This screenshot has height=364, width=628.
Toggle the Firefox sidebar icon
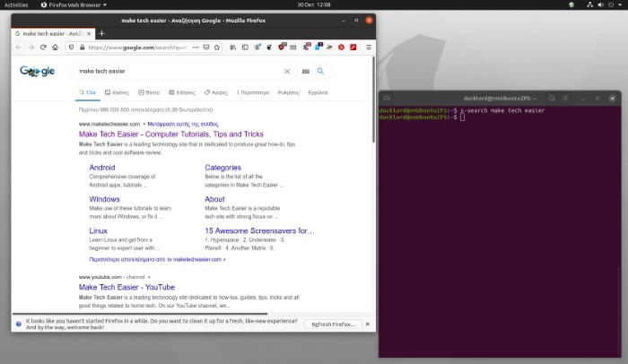[245, 48]
